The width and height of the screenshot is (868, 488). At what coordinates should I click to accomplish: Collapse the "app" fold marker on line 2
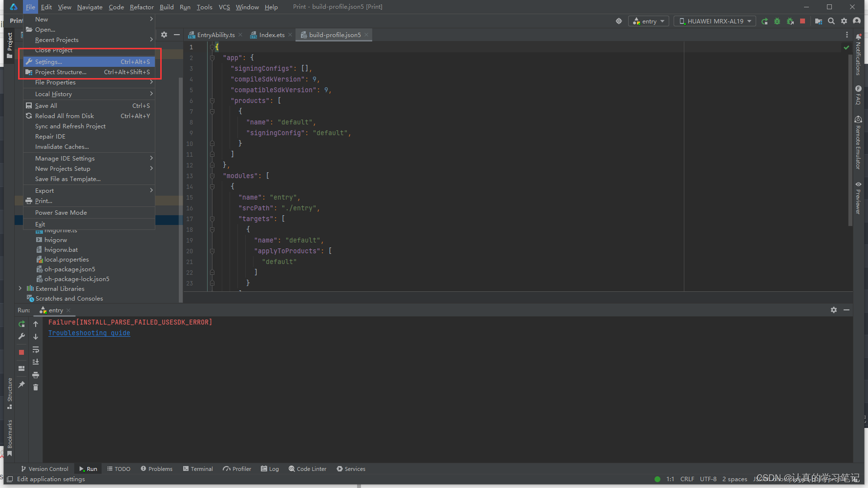212,58
